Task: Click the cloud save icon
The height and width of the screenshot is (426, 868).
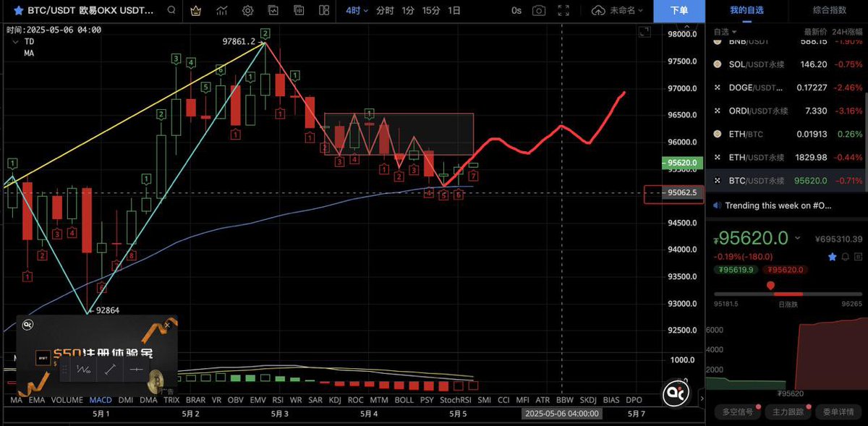Action: click(x=598, y=11)
